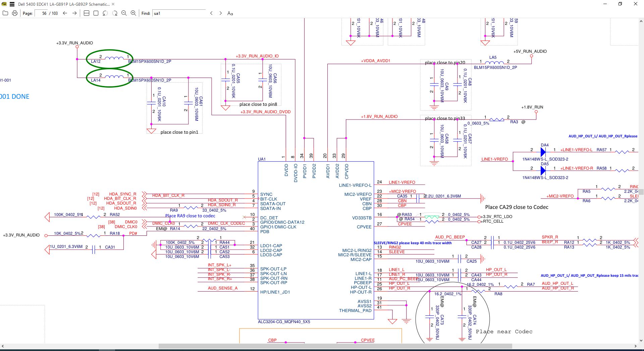The width and height of the screenshot is (644, 351).
Task: Zoom out of the schematic
Action: tap(124, 13)
